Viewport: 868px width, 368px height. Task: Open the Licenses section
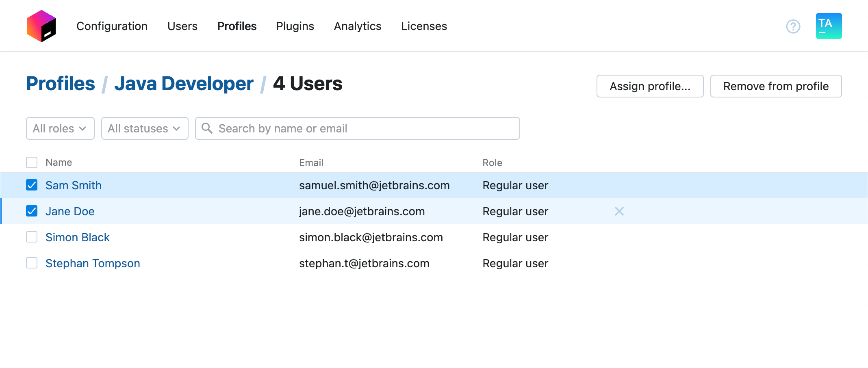coord(424,26)
